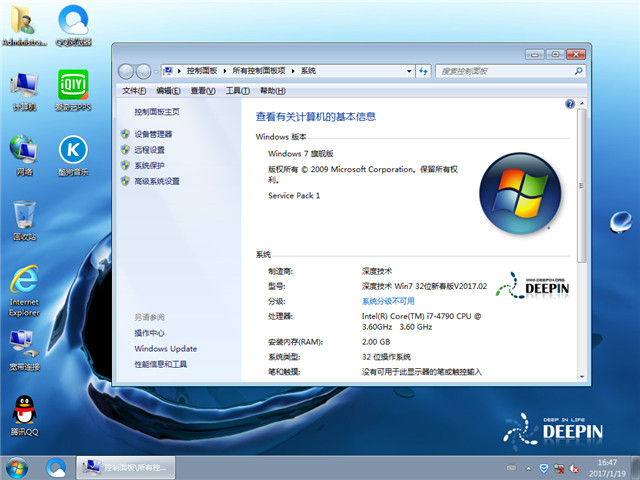640x480 pixels.
Task: Click QQ Browser pinned taskbar icon
Action: pos(56,468)
